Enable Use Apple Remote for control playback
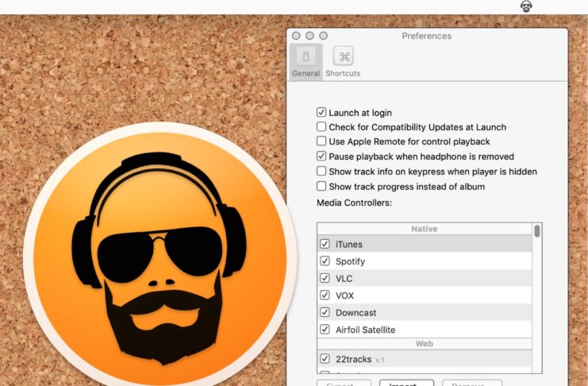Viewport: 588px width, 386px height. coord(321,141)
